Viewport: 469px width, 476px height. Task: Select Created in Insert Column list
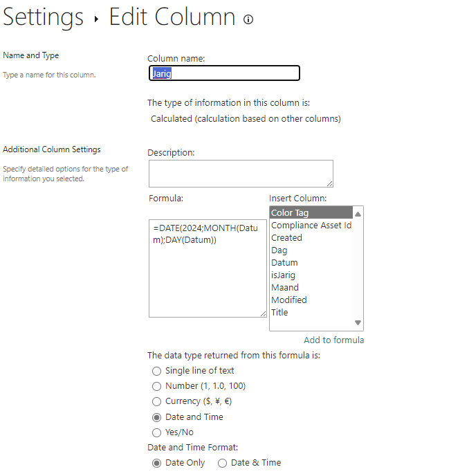tap(286, 238)
